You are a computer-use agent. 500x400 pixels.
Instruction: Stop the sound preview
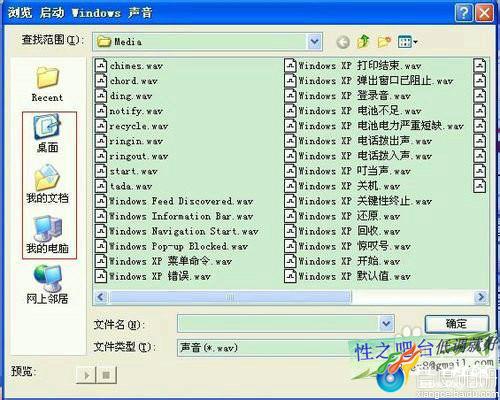[106, 375]
